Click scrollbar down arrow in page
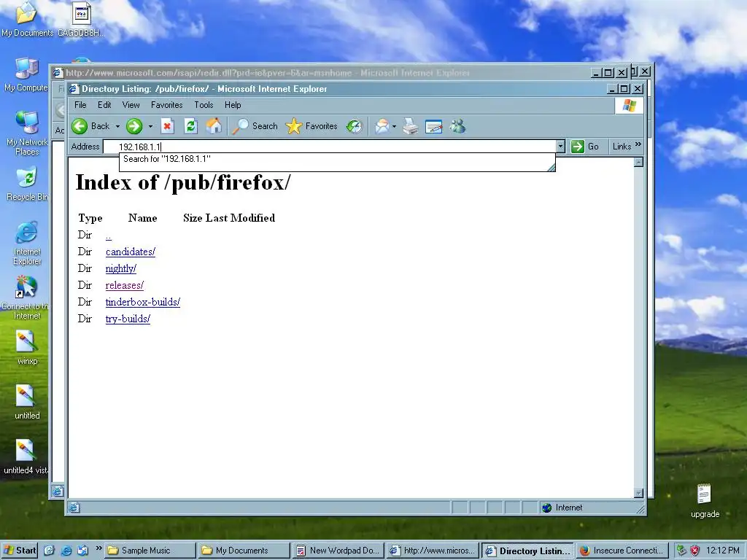The image size is (747, 560). click(x=639, y=494)
